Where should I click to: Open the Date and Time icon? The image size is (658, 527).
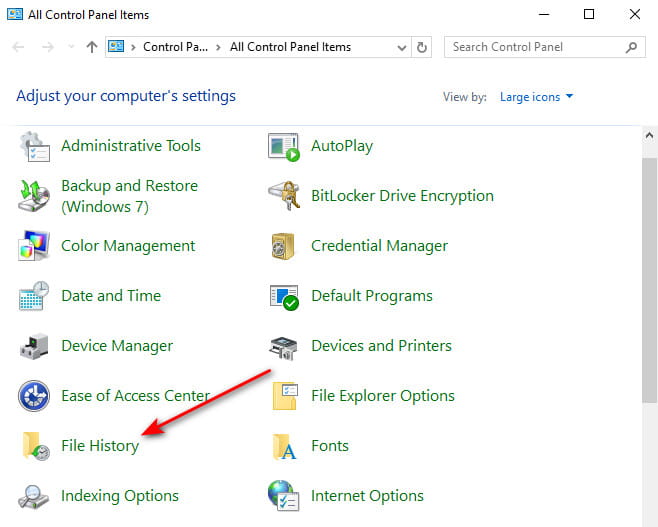pos(34,296)
